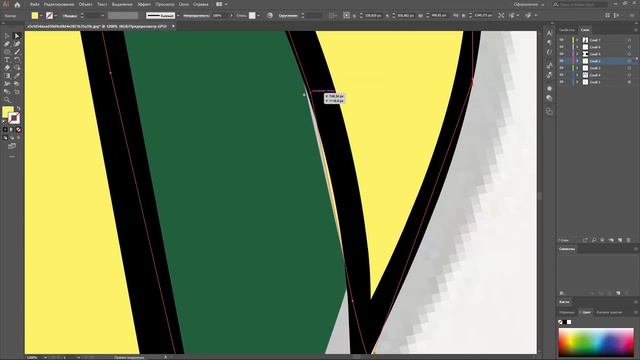
Task: Click the Delete Layer trash icon
Action: pyautogui.click(x=629, y=240)
